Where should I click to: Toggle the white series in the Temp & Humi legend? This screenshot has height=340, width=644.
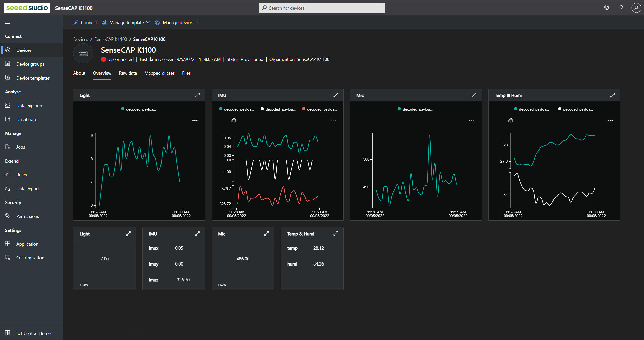(576, 109)
